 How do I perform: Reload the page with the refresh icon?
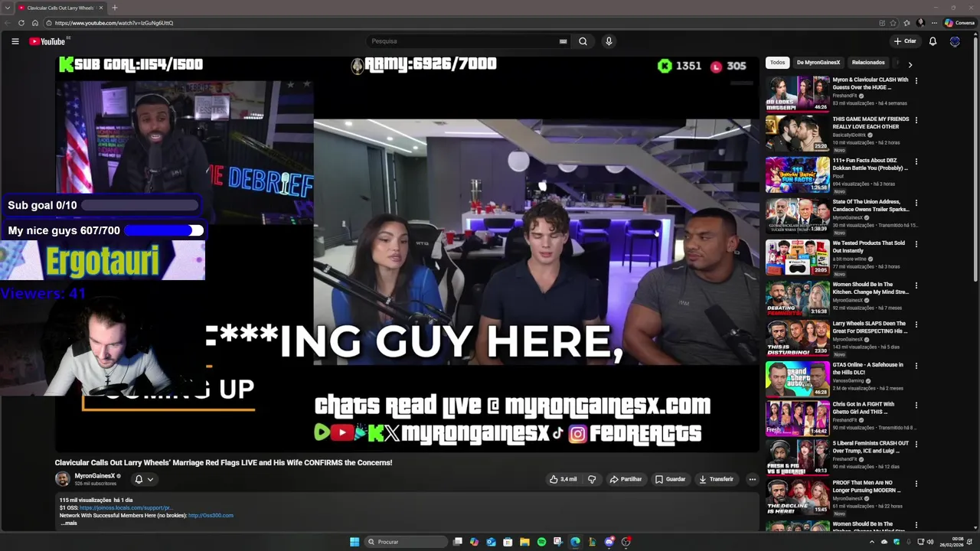[21, 23]
